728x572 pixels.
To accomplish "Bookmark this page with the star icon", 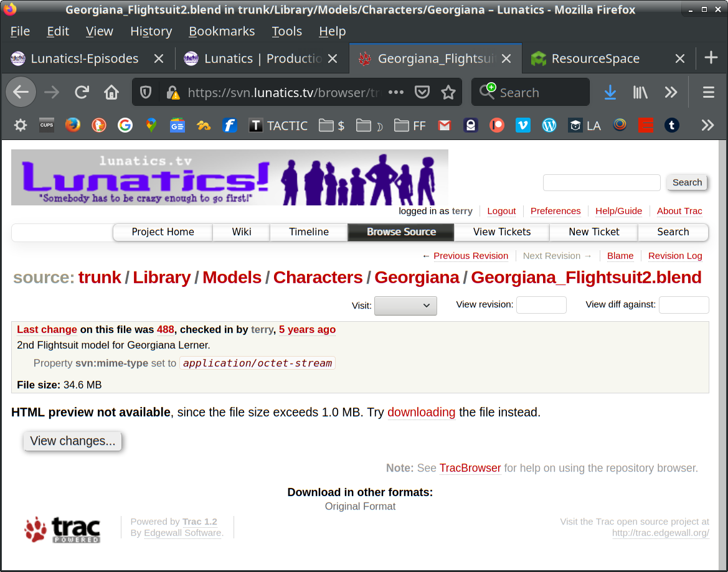I will [x=448, y=93].
